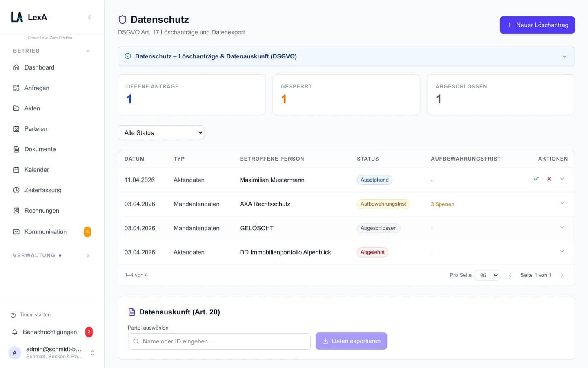Click the user avatar A

[x=15, y=352]
